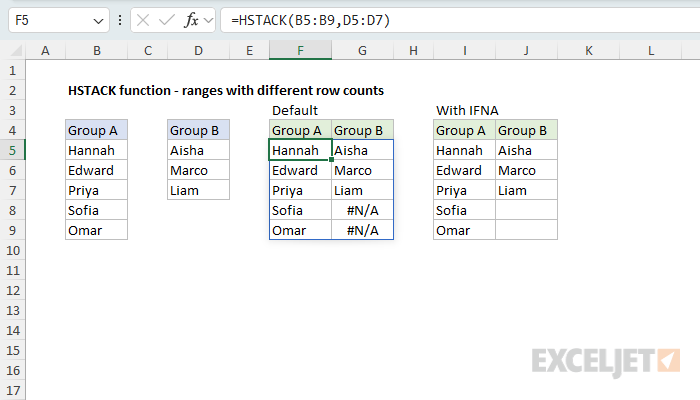Select #N/A cell in row 8
Viewport: 700px width, 400px height.
pyautogui.click(x=362, y=210)
